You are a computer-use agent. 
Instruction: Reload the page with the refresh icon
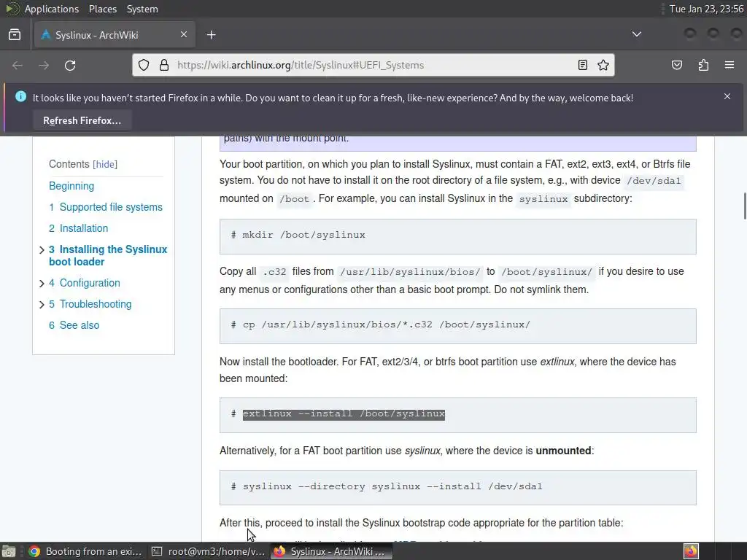70,65
